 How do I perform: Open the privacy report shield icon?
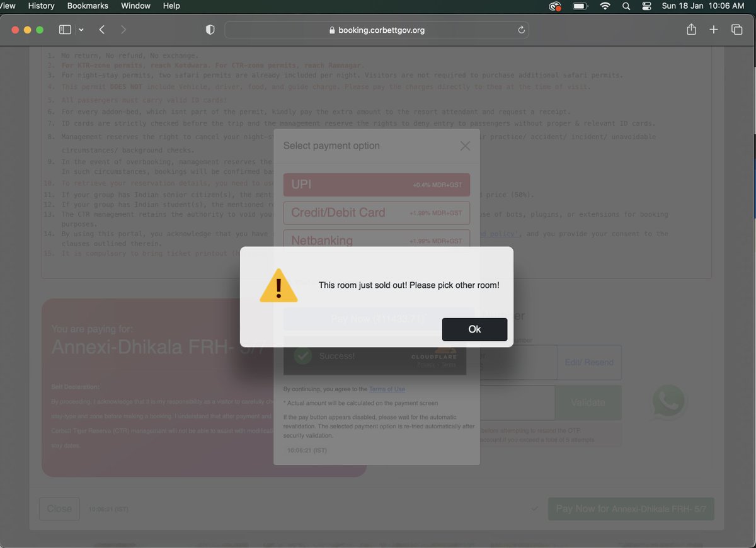[x=210, y=30]
